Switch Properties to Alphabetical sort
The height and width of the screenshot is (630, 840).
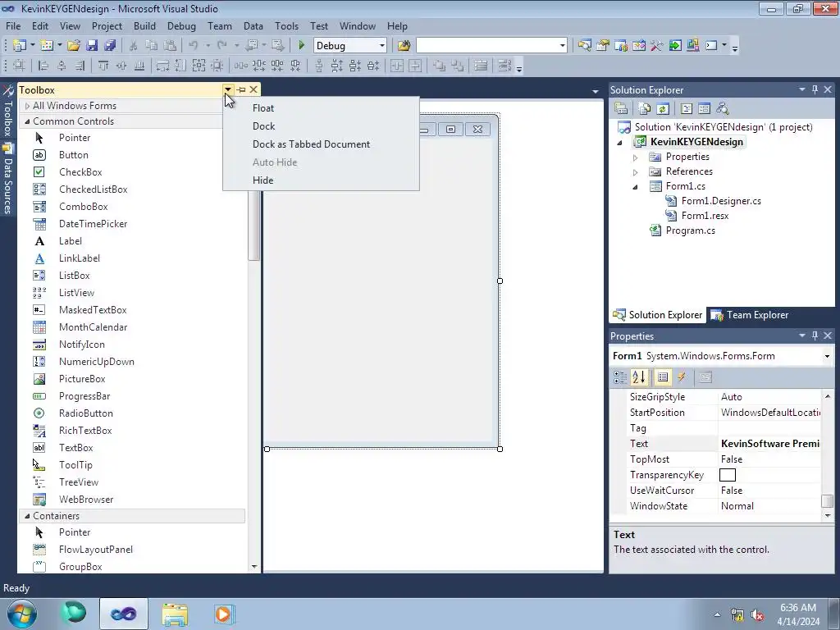point(639,377)
